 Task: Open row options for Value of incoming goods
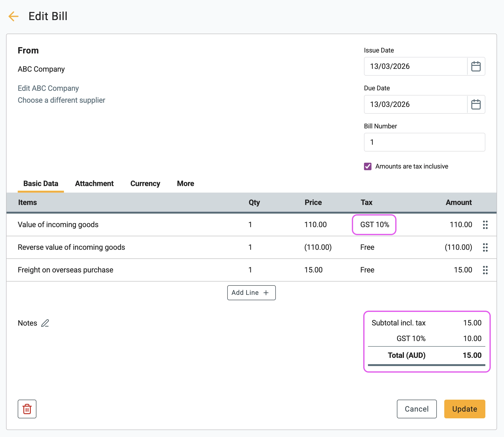click(485, 225)
